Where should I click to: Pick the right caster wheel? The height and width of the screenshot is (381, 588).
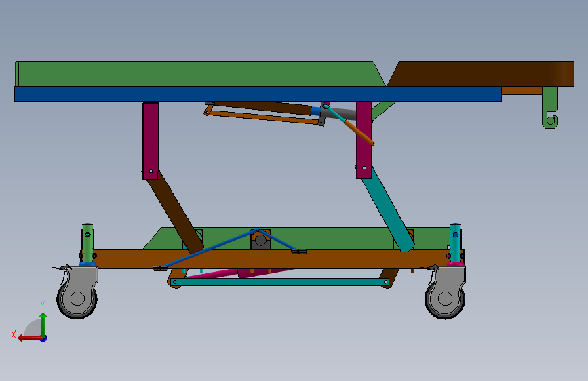click(445, 298)
